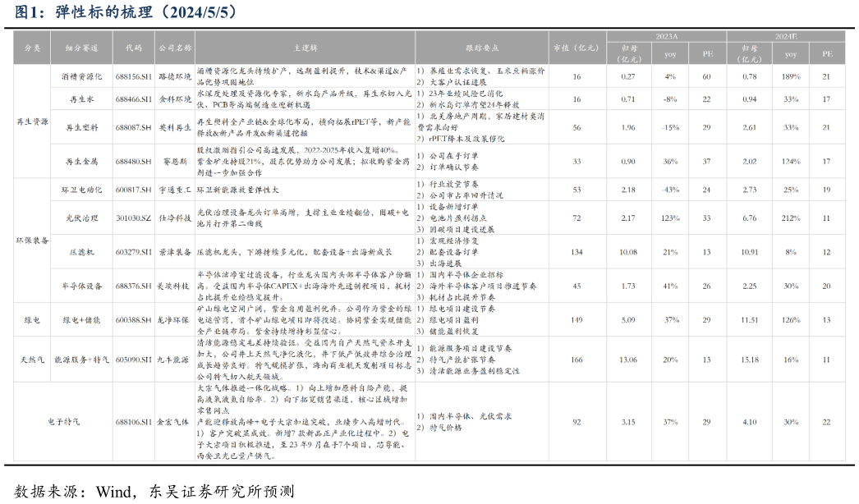Click the '2023A' group header
Viewport: 859px width, 504px height.
click(667, 36)
